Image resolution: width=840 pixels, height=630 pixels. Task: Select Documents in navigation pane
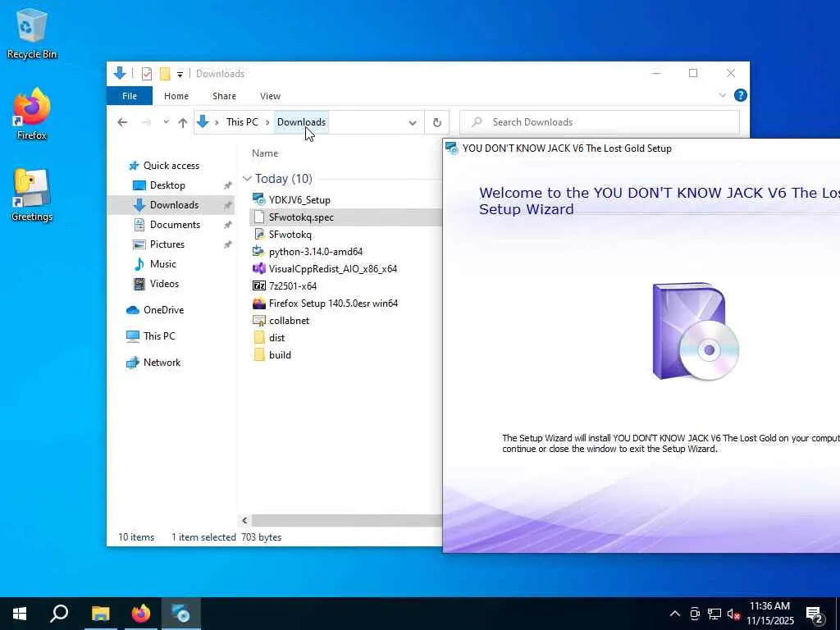click(176, 225)
